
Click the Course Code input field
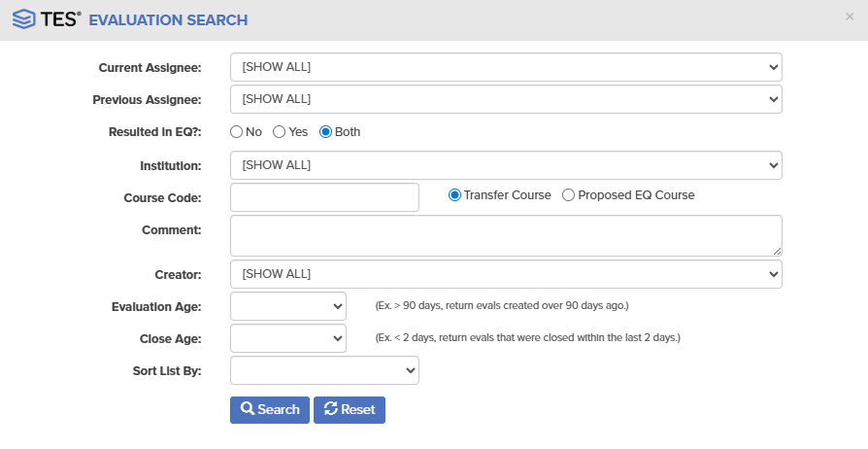click(324, 197)
